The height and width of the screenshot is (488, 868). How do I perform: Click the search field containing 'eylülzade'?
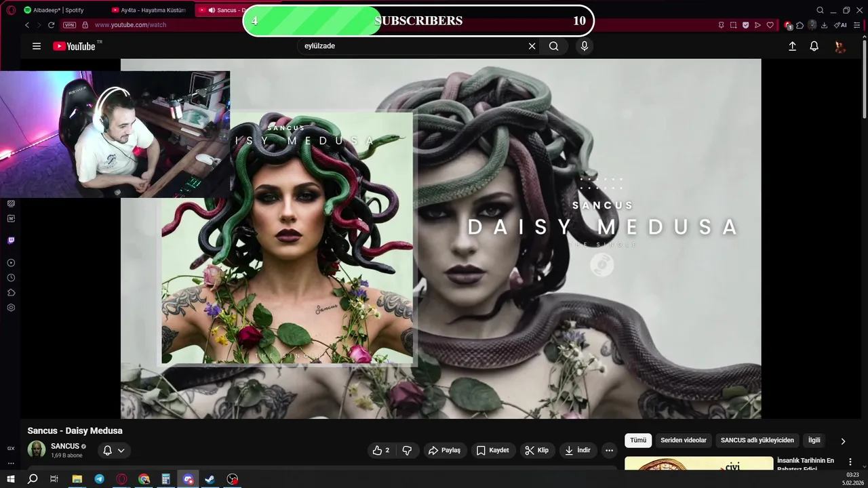(414, 46)
